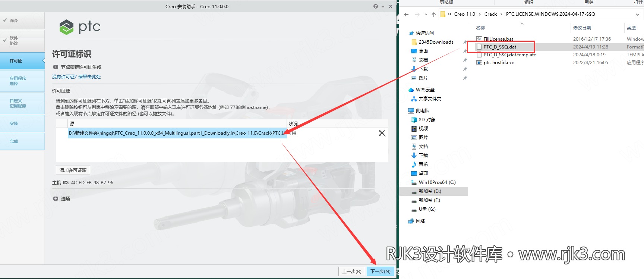Click the help question mark icon in Creo installer

[375, 6]
